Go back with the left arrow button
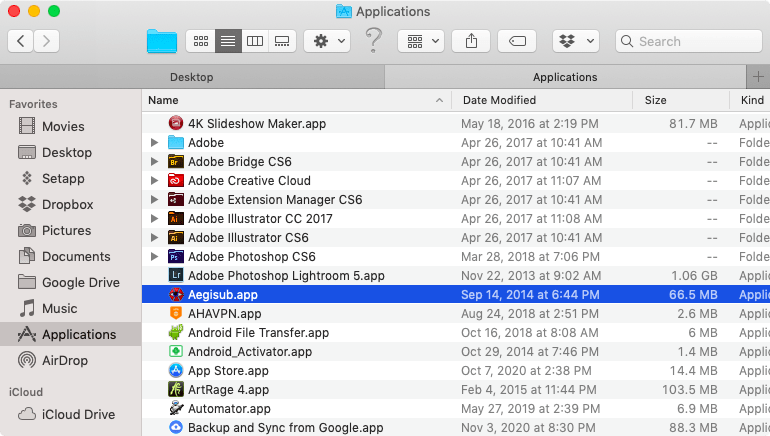Viewport: 770px width, 436px height. pyautogui.click(x=21, y=41)
